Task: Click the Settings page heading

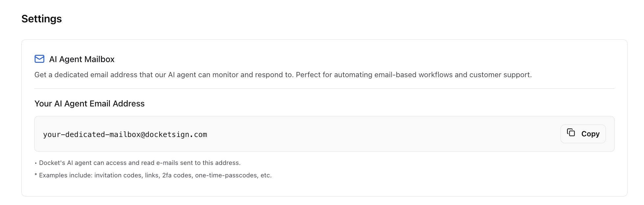Action: click(x=41, y=19)
